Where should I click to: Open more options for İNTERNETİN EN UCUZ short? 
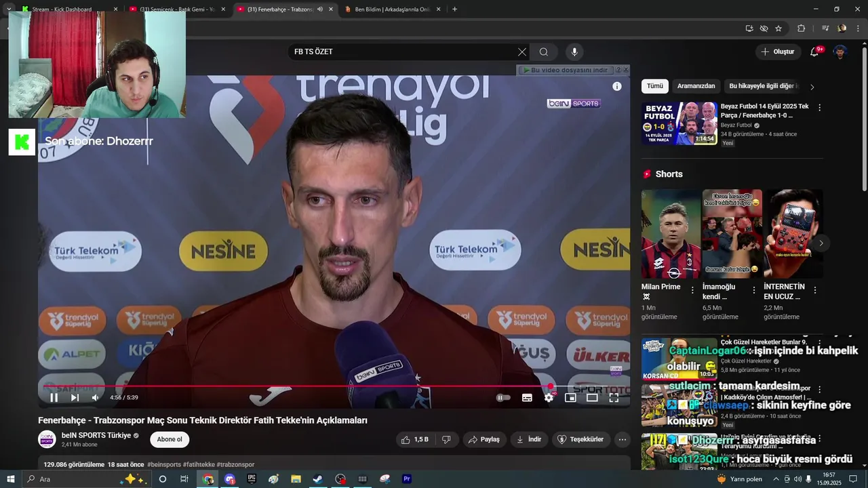pos(814,290)
